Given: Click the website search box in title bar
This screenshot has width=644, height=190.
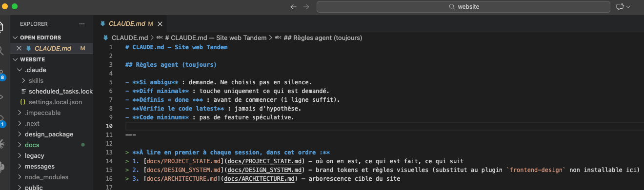Looking at the screenshot, I should click(x=463, y=7).
